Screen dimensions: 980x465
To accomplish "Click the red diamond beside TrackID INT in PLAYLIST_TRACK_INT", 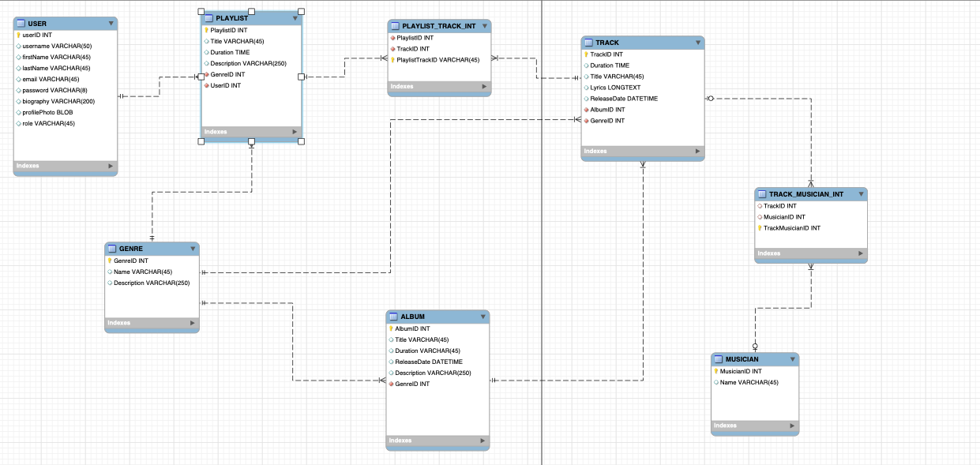I will (x=392, y=49).
